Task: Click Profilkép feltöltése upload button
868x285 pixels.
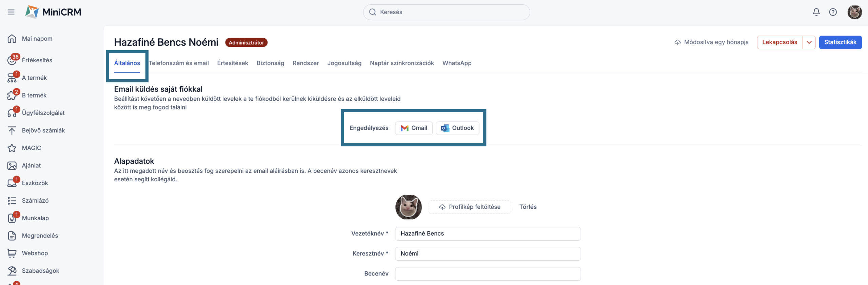Action: (x=470, y=207)
